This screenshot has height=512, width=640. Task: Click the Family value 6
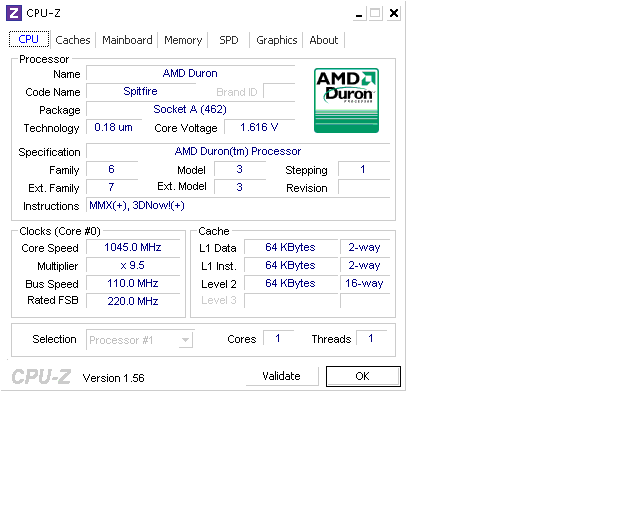point(111,169)
